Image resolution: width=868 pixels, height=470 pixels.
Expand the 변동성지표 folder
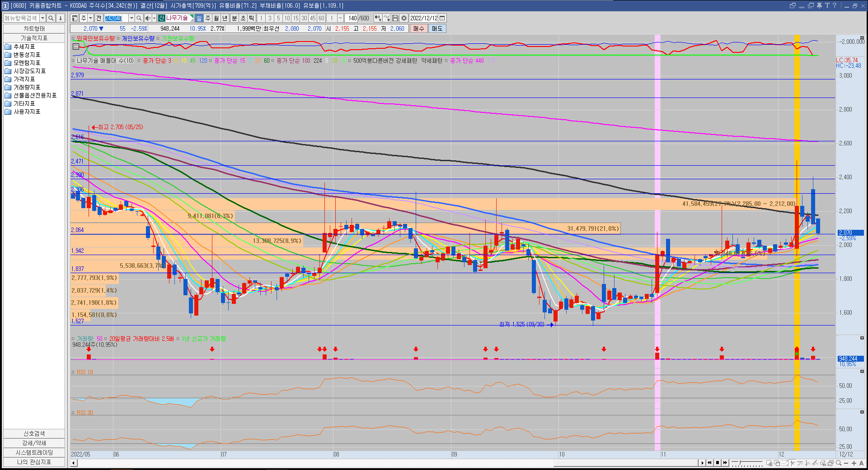pos(27,55)
